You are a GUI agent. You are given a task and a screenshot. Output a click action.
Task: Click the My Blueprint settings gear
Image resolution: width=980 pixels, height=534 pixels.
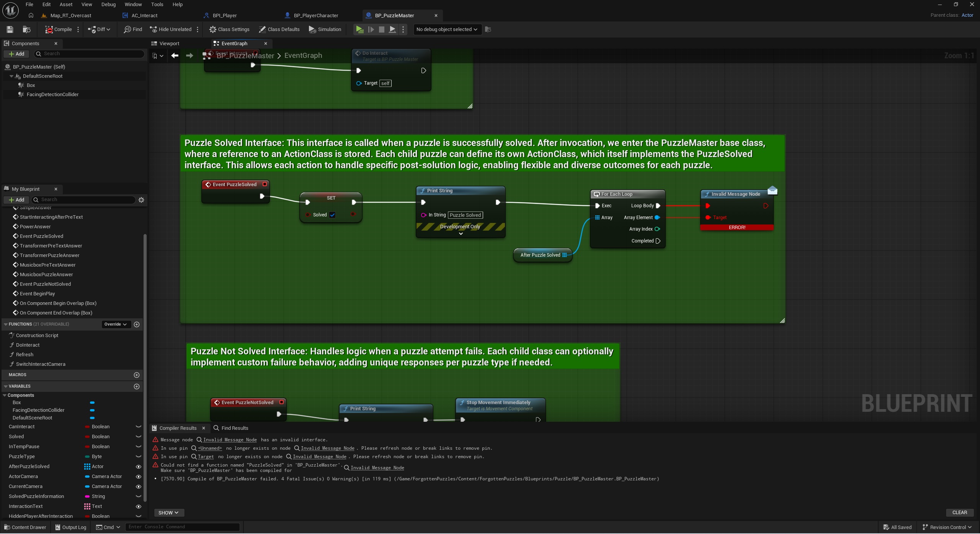[141, 200]
